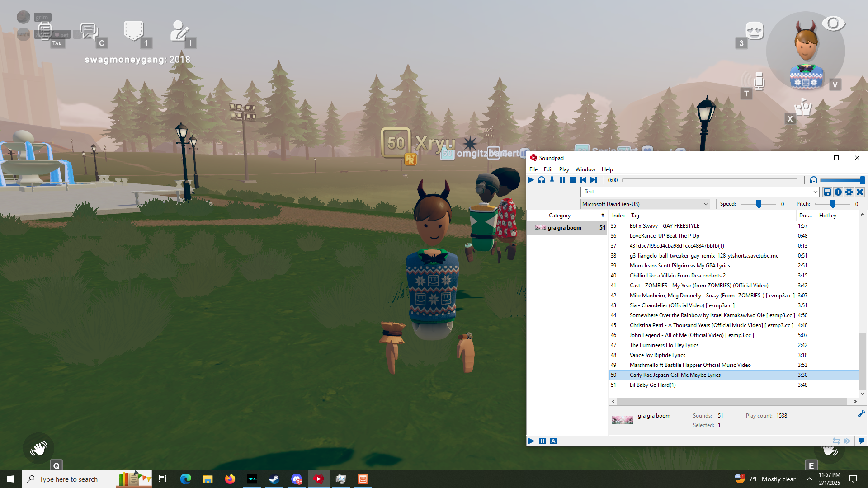Viewport: 868px width, 488px height.
Task: Click the wrench icon in category info
Action: (861, 414)
